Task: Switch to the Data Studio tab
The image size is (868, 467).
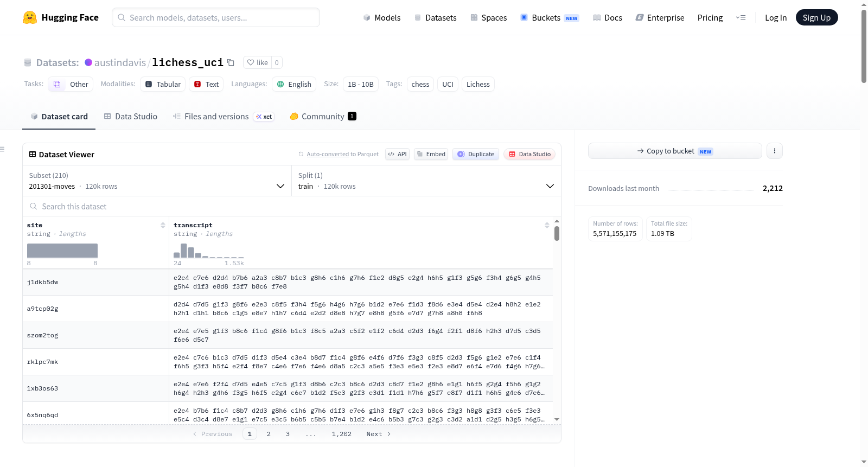Action: pos(131,116)
